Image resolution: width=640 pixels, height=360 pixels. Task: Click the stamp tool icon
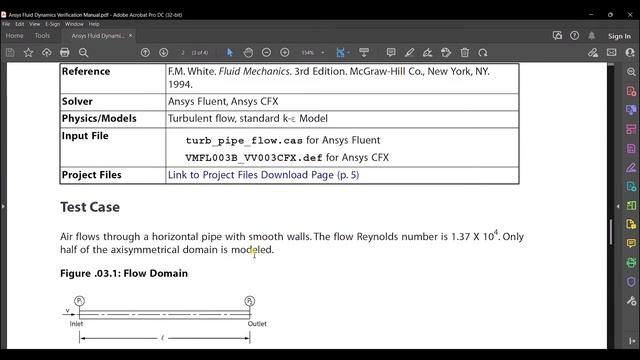tap(446, 53)
